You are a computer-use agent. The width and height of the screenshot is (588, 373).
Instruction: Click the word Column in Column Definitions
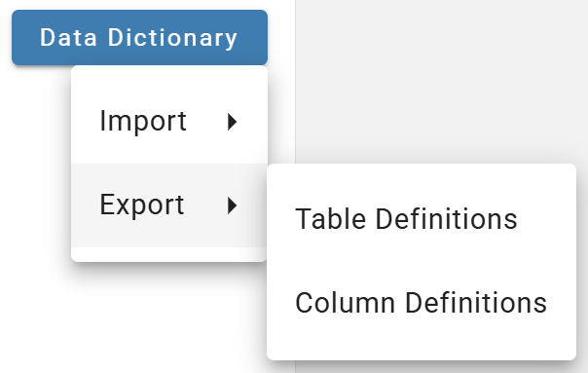(x=345, y=303)
